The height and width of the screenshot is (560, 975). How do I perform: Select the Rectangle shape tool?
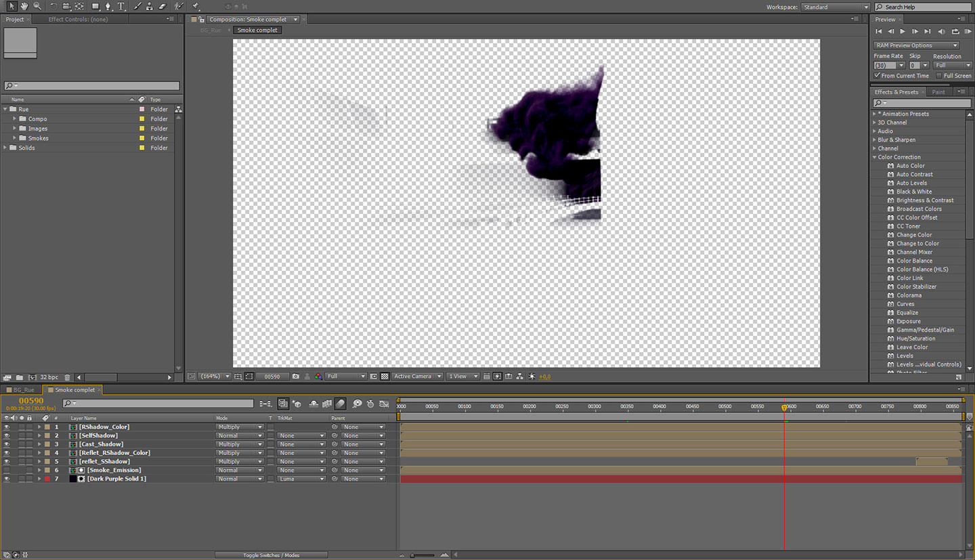pyautogui.click(x=95, y=6)
